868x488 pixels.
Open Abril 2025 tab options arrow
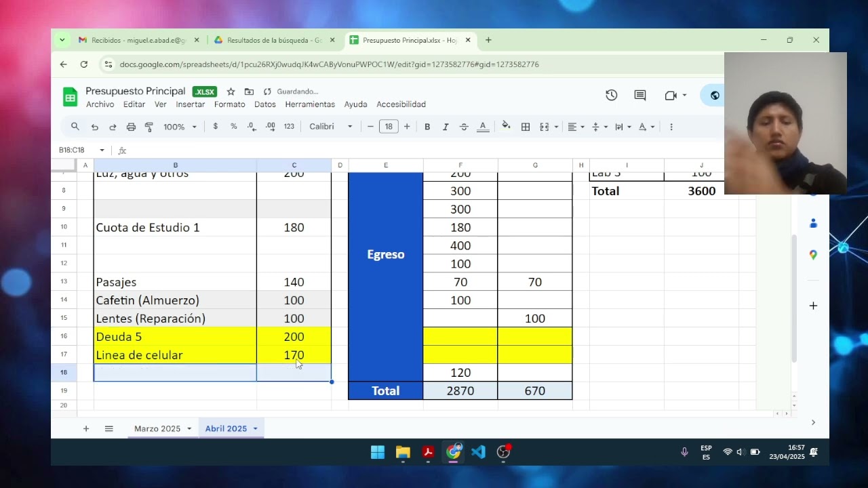coord(256,428)
